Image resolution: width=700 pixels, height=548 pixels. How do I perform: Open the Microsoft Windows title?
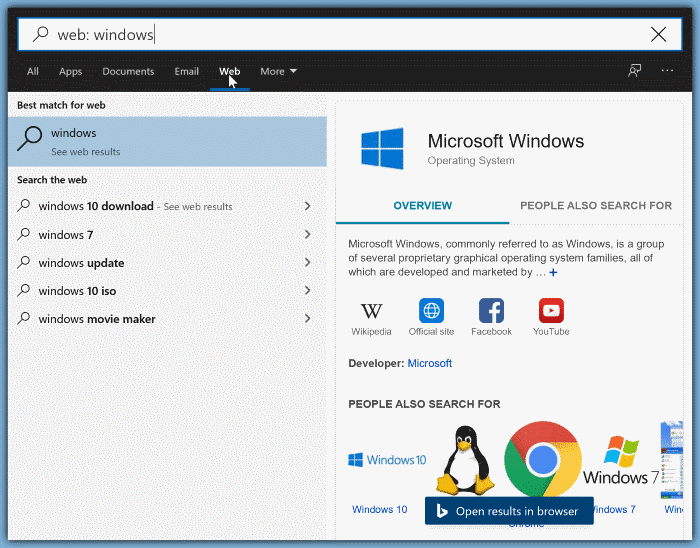pyautogui.click(x=506, y=141)
